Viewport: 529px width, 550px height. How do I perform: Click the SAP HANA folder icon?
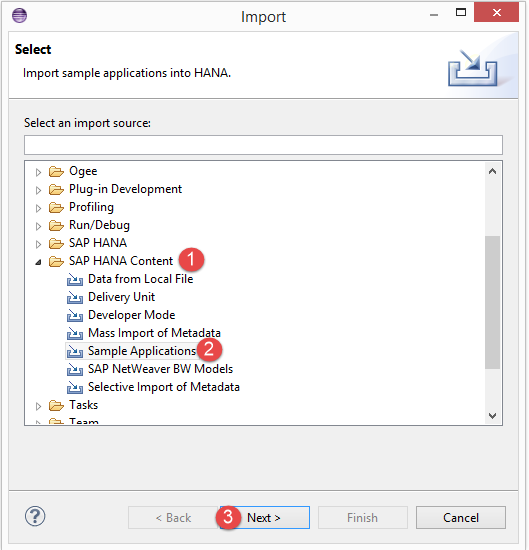click(56, 243)
